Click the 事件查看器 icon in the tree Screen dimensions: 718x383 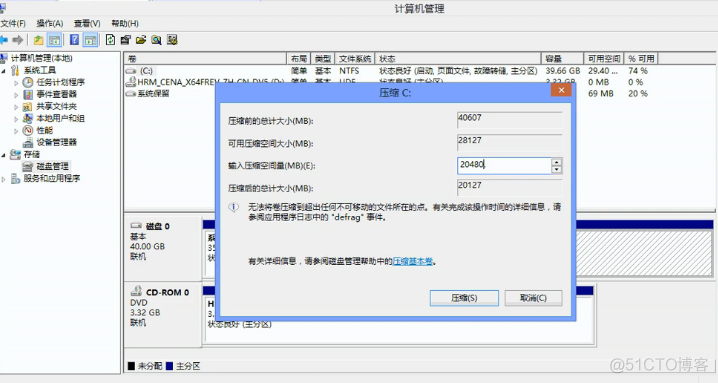click(28, 94)
